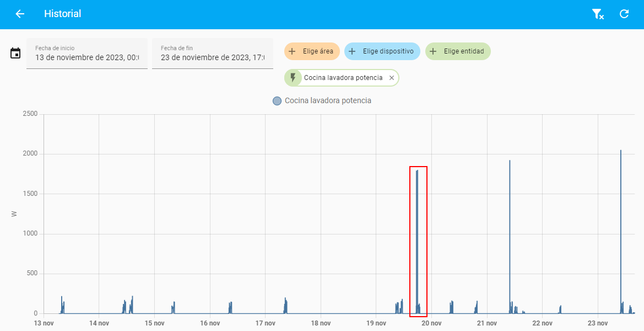Refresh the history with the reload icon

pos(624,14)
